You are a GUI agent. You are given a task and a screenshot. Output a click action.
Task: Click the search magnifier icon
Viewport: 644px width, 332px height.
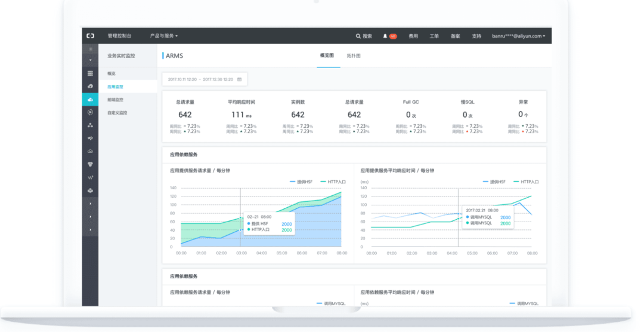coord(358,36)
